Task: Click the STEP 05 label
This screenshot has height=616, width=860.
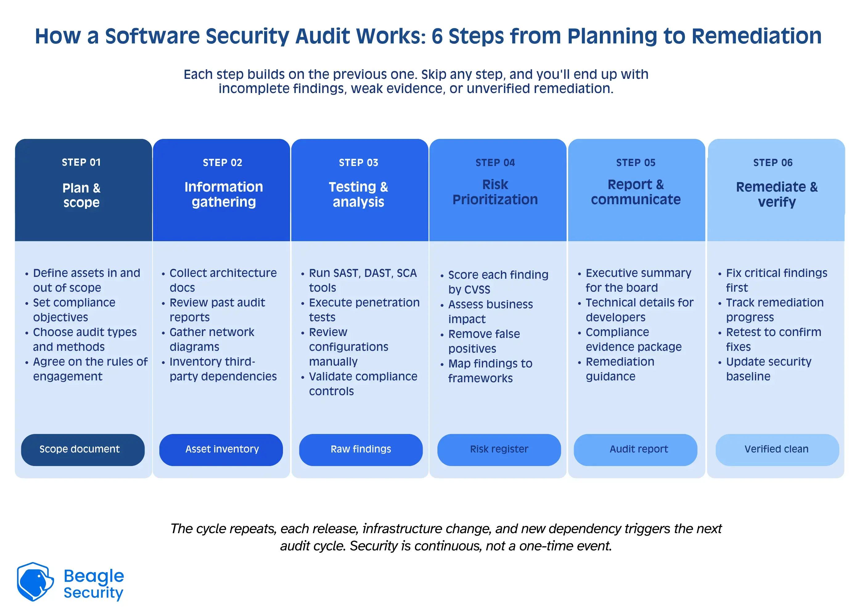Action: pos(636,163)
